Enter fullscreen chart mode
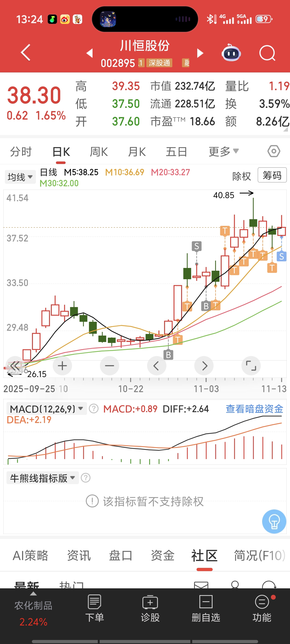The image size is (290, 644). click(251, 366)
